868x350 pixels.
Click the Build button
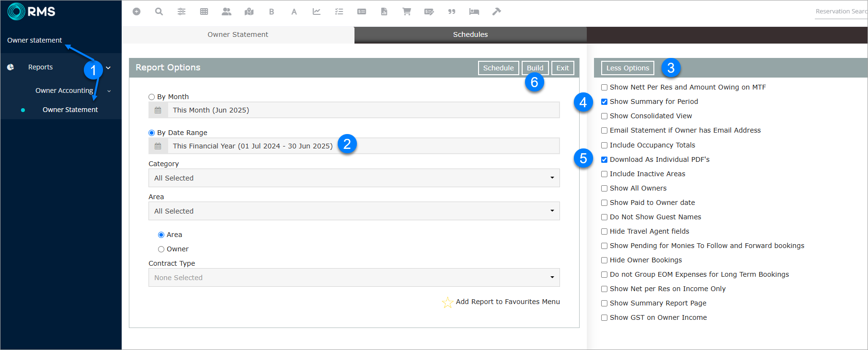point(535,68)
